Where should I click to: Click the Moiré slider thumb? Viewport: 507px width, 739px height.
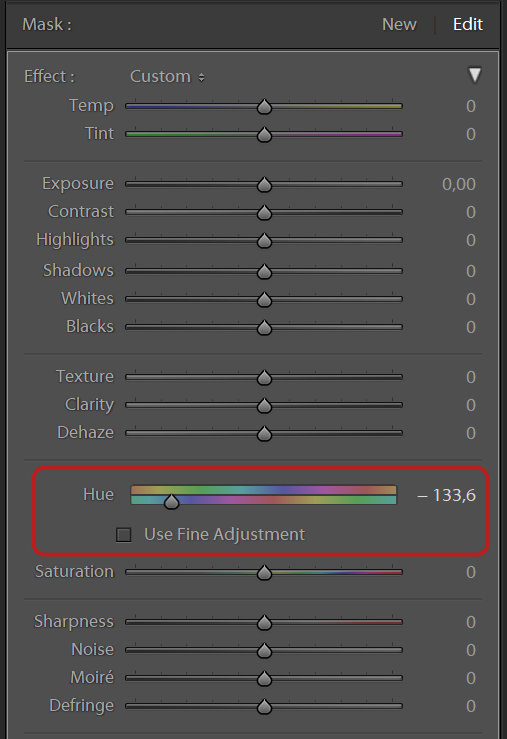tap(264, 679)
